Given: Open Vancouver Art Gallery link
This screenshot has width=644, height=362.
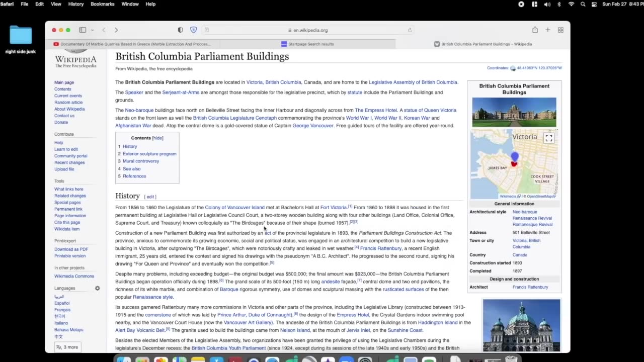Looking at the screenshot, I should click(248, 322).
